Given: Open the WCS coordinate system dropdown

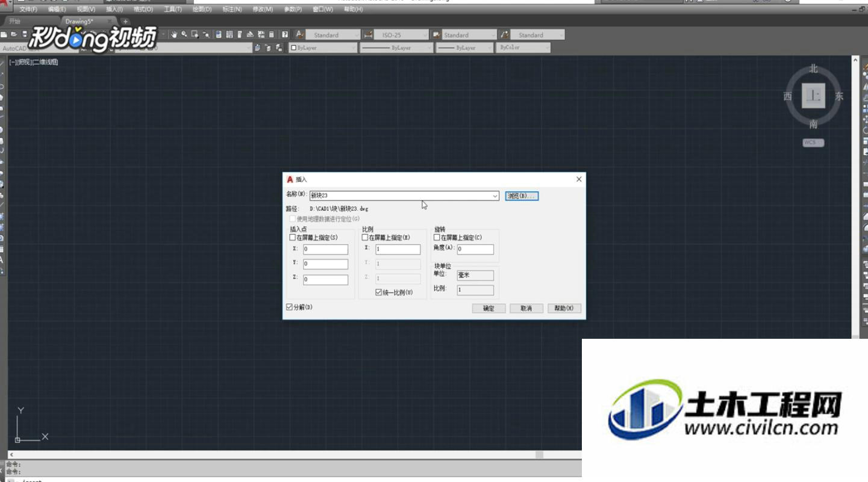Looking at the screenshot, I should 813,143.
